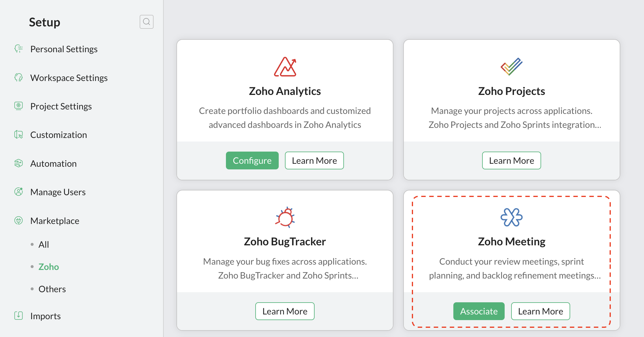Click Learn More for Zoho Analytics
Viewport: 644px width, 337px height.
pyautogui.click(x=314, y=160)
